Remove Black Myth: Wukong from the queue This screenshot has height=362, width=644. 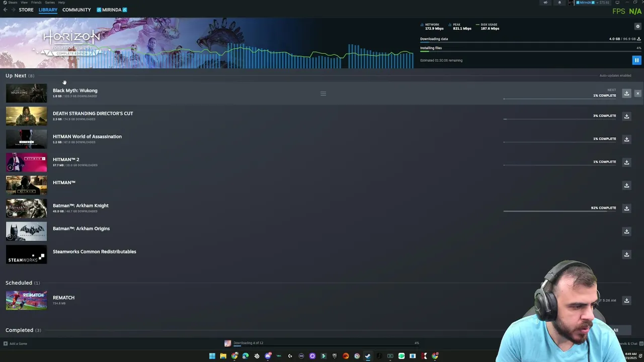pos(637,94)
